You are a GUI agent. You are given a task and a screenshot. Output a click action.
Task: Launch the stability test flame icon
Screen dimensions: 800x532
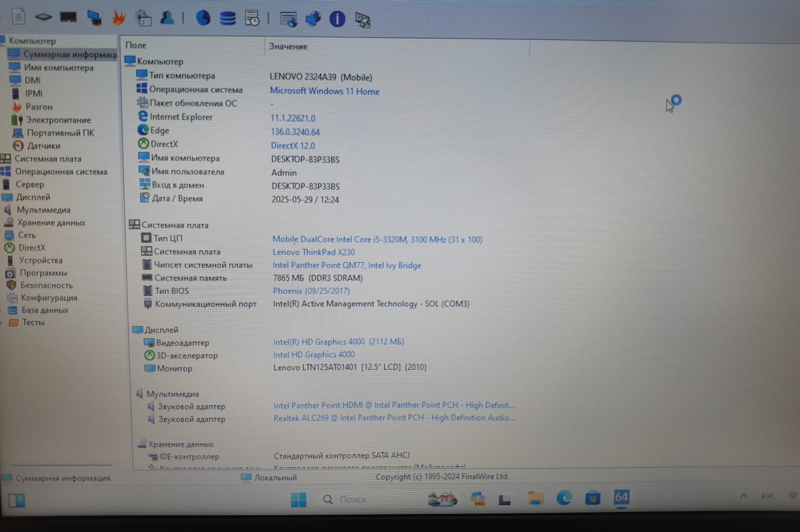click(x=118, y=18)
